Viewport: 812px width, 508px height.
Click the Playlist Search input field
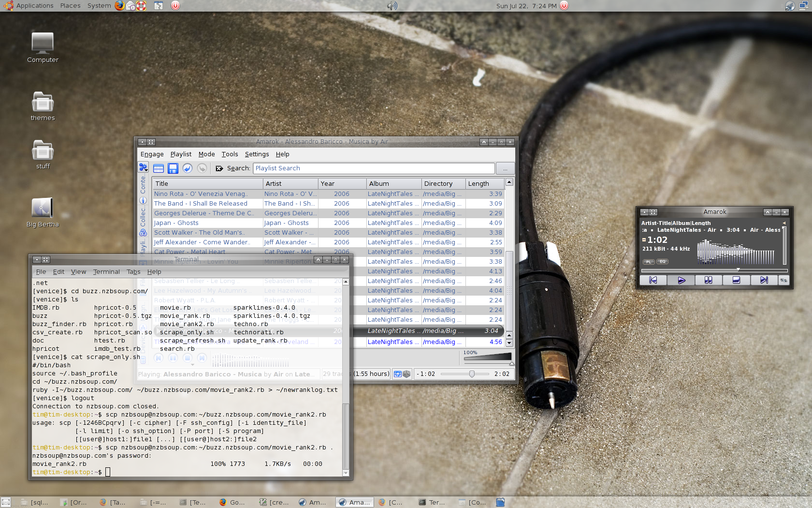[374, 168]
